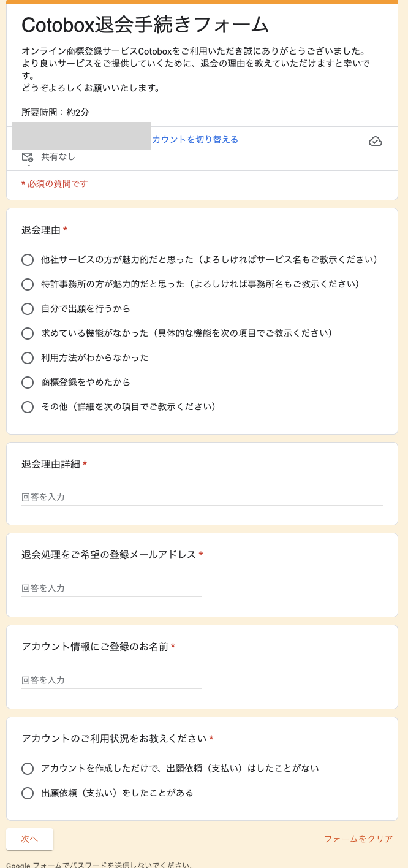Select その他 radio option
Viewport: 408px width, 868px height.
(x=28, y=407)
